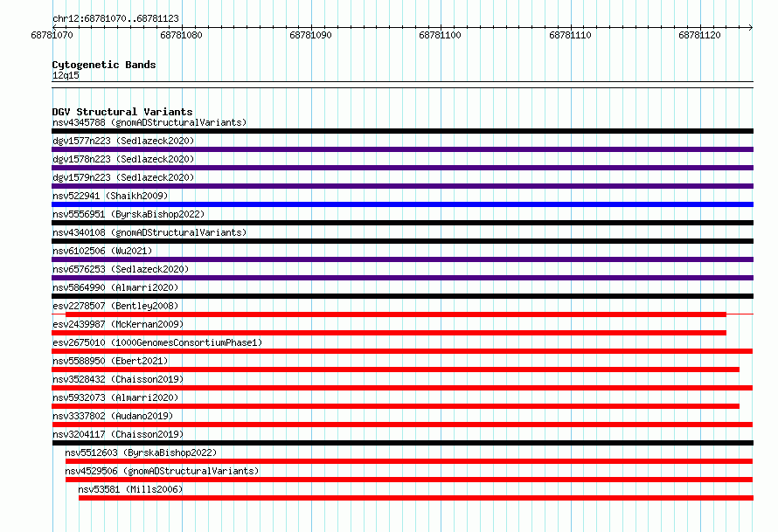Select the red esv2675010 variant bar
This screenshot has width=778, height=532.
402,351
